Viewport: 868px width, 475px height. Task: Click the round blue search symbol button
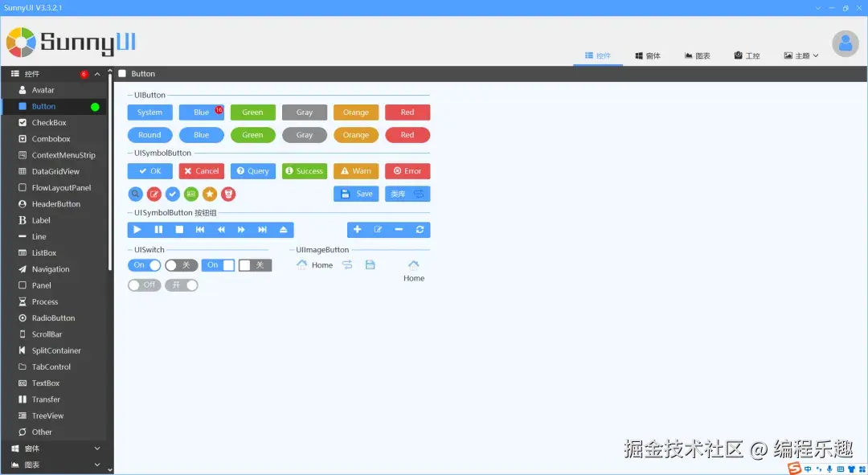point(135,194)
